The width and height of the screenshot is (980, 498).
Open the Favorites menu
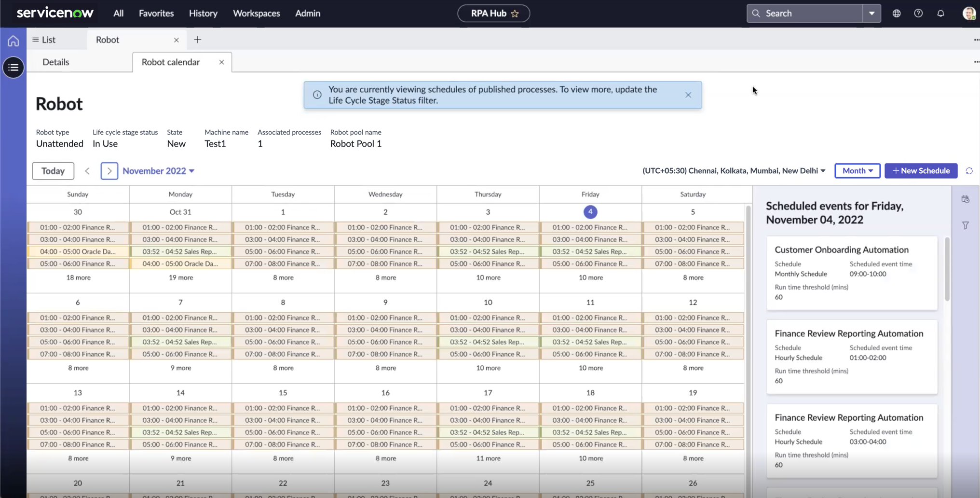(156, 14)
